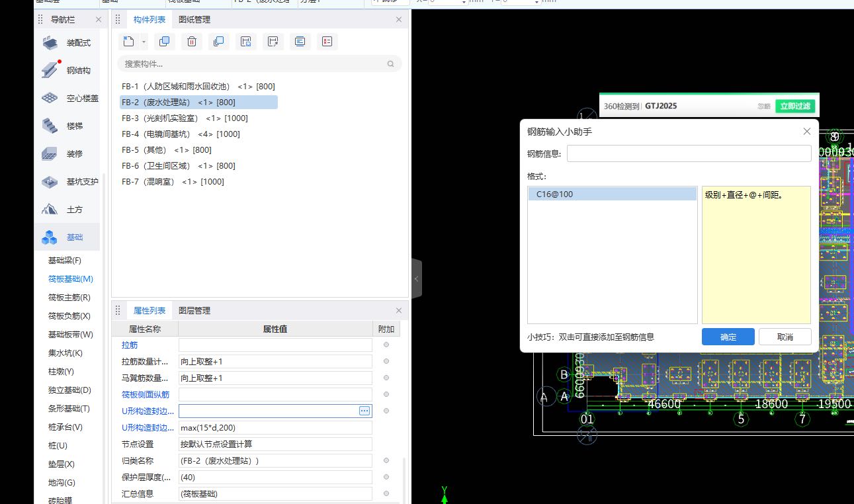Screen dimensions: 854x504
Task: Click 忽略 in the 360 notification
Action: point(764,106)
